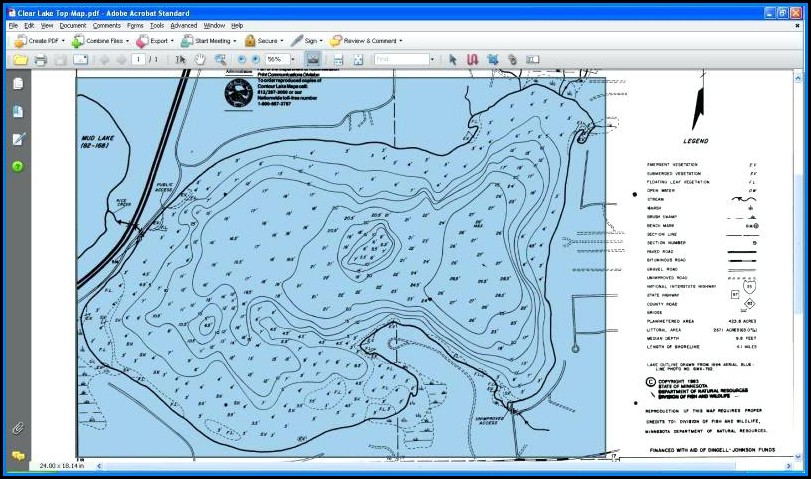Image resolution: width=811 pixels, height=479 pixels.
Task: Open the Attachments paperclip panel
Action: [x=18, y=428]
